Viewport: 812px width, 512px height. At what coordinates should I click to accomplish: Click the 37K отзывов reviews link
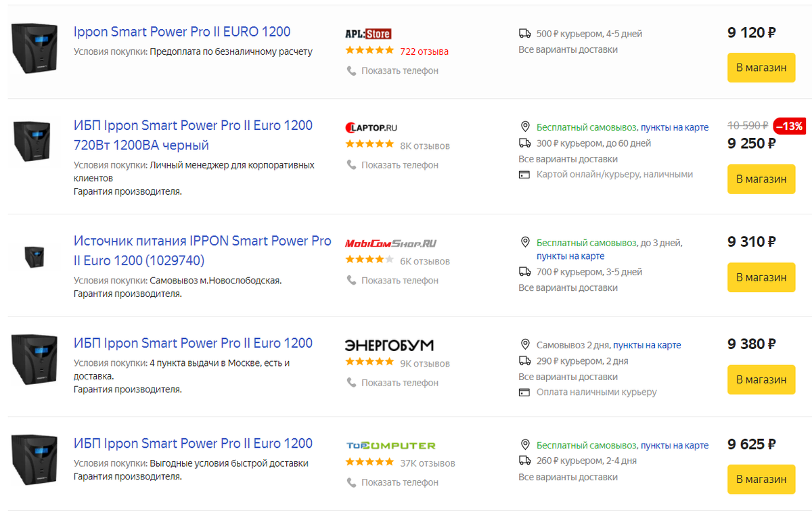pos(428,463)
